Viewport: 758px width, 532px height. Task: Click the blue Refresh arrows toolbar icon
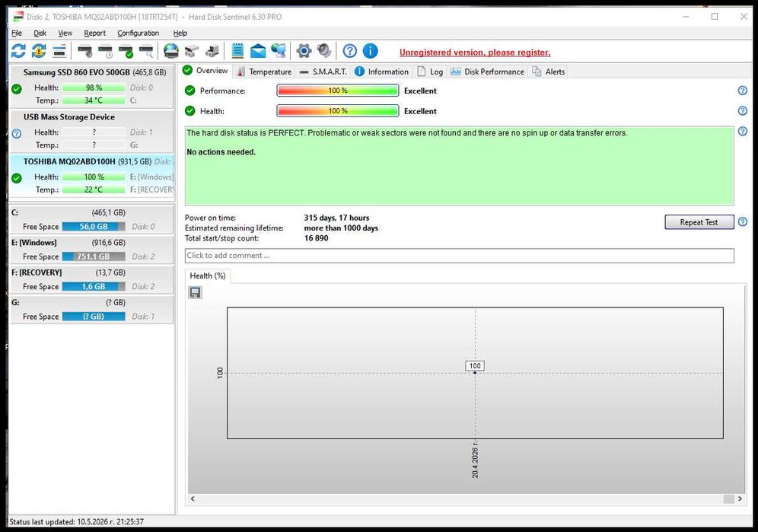point(18,51)
